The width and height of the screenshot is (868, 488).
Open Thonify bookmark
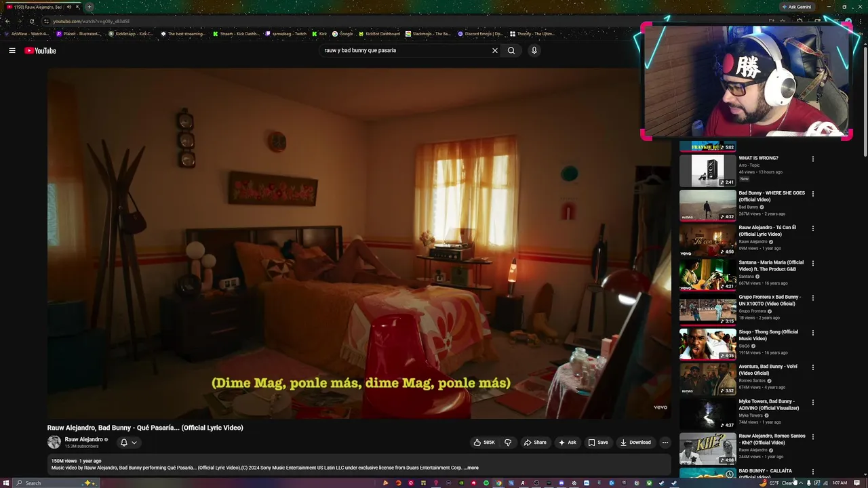[x=532, y=33]
